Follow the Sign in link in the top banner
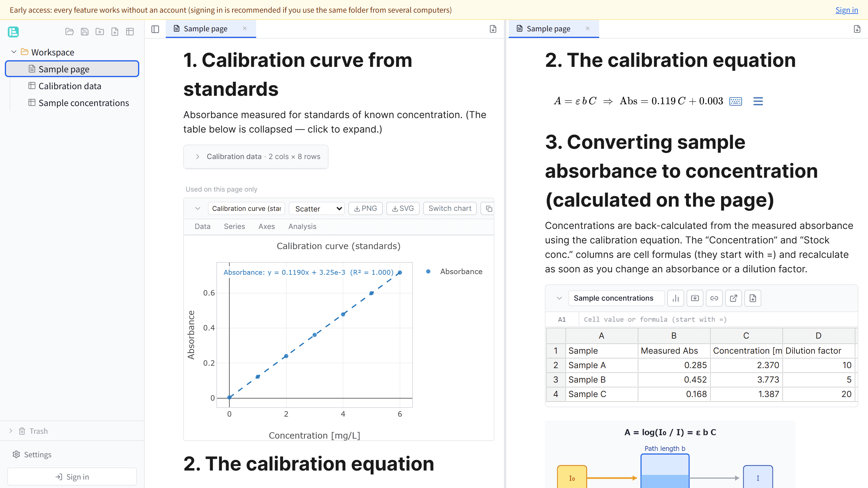 [x=847, y=10]
